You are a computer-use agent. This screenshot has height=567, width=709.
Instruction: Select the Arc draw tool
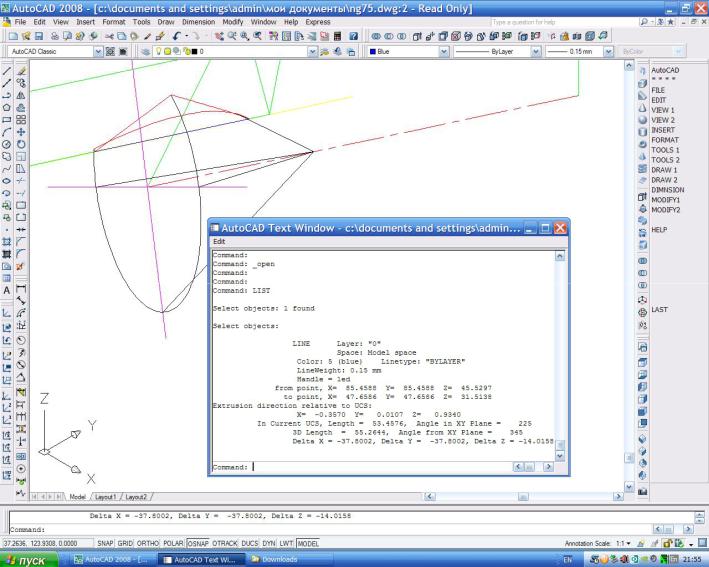(x=6, y=132)
